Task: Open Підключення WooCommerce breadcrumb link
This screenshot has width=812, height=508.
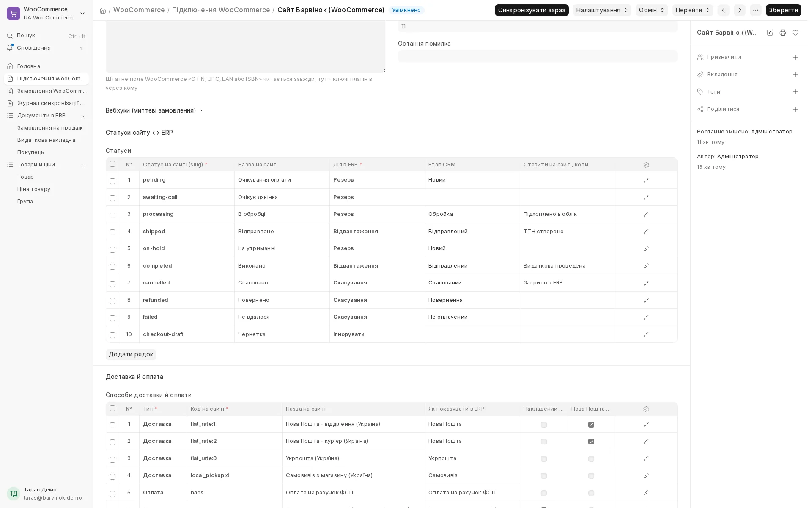Action: coord(221,10)
